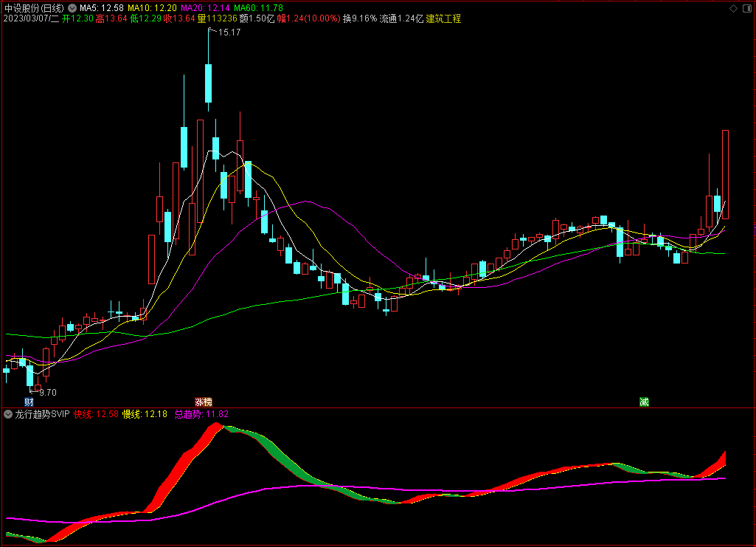Select the MA10: 12.20 label

(152, 8)
